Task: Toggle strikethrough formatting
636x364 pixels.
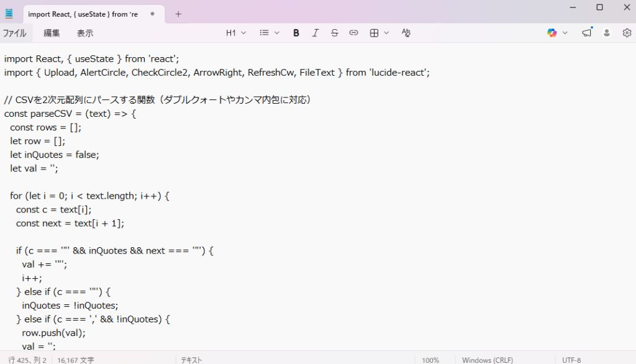Action: (335, 33)
